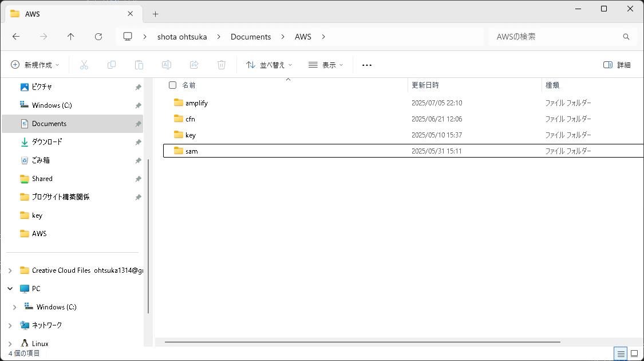Screen dimensions: 644x361
Task: Click the amplify folder icon
Action: [x=178, y=103]
